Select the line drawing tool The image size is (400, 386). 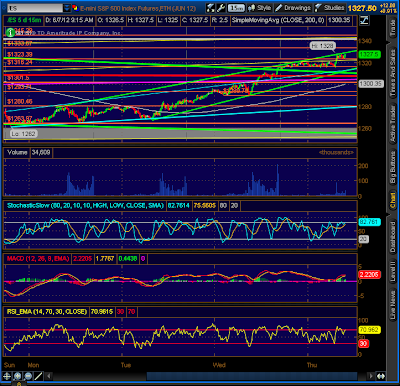click(38, 376)
